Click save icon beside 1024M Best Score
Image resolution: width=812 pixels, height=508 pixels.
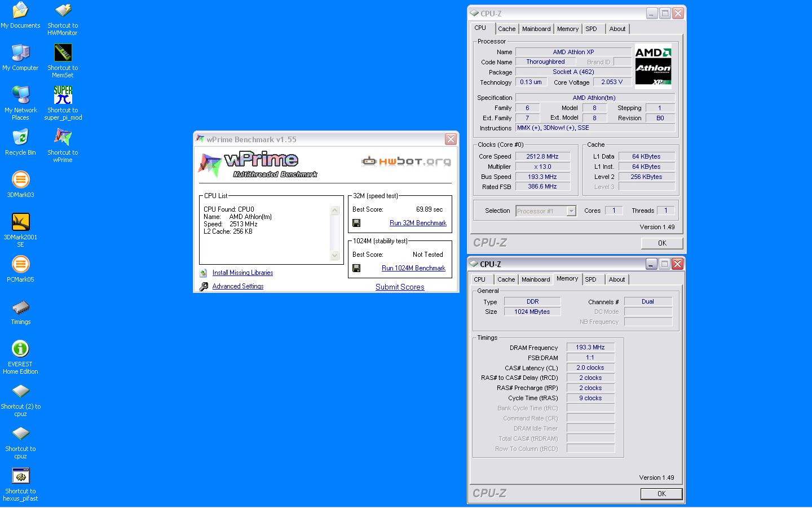356,268
